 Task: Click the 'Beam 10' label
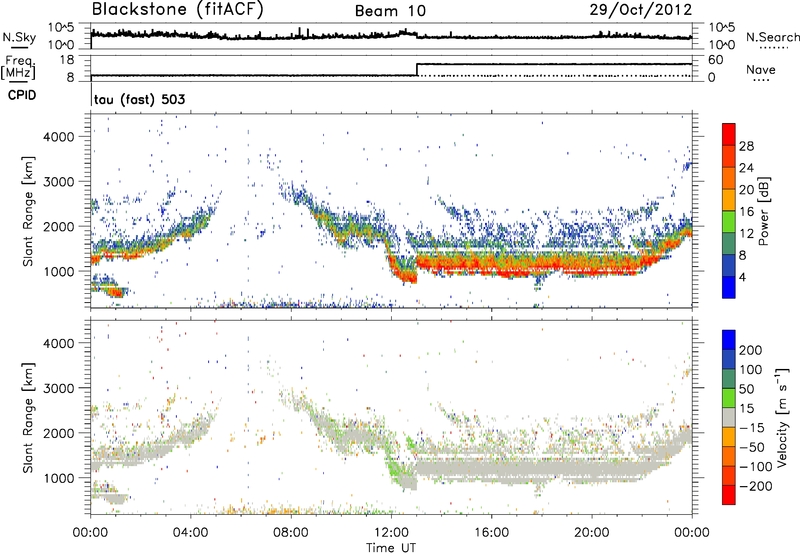pos(390,11)
